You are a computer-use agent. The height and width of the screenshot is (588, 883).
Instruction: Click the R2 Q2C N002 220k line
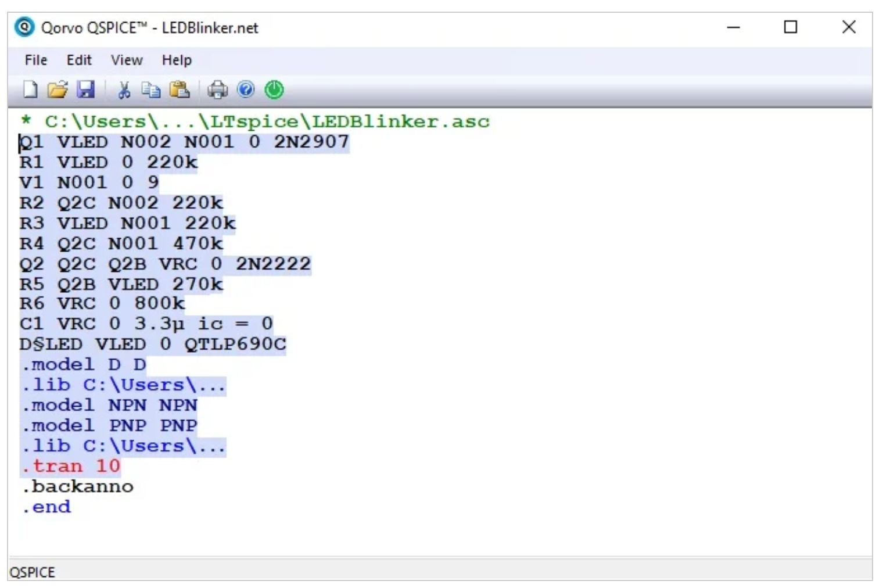pos(121,203)
